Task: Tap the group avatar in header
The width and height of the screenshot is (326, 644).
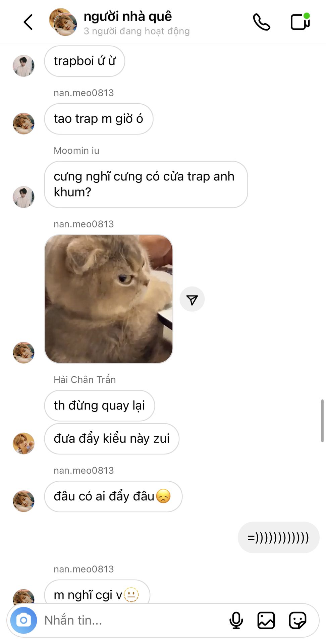Action: point(63,22)
